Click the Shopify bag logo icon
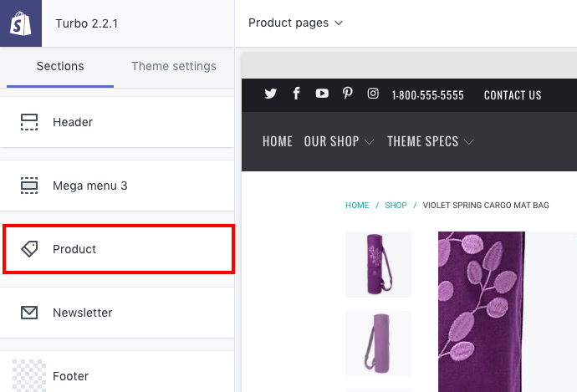 (20, 23)
